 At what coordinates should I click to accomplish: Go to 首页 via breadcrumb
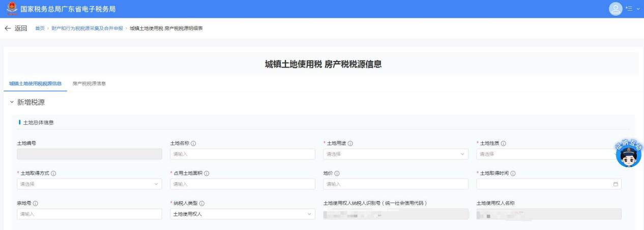click(39, 28)
